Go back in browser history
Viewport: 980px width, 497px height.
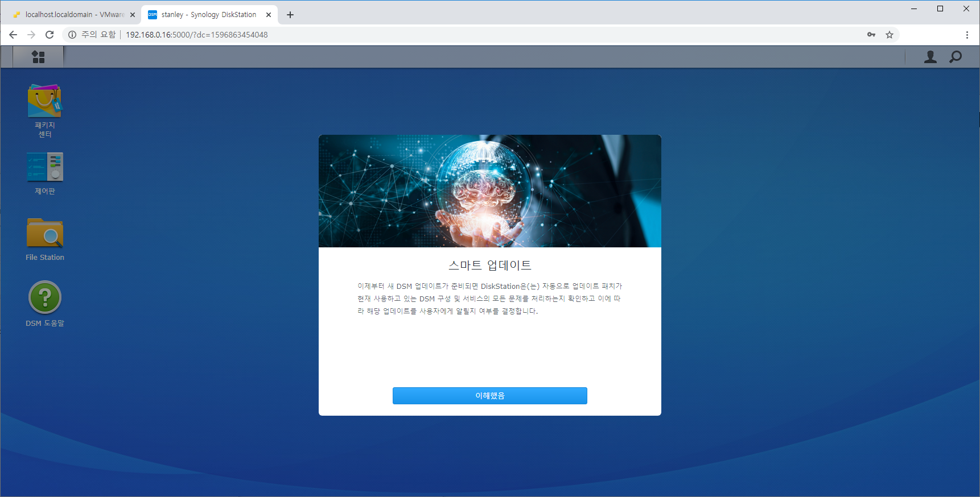[x=13, y=35]
